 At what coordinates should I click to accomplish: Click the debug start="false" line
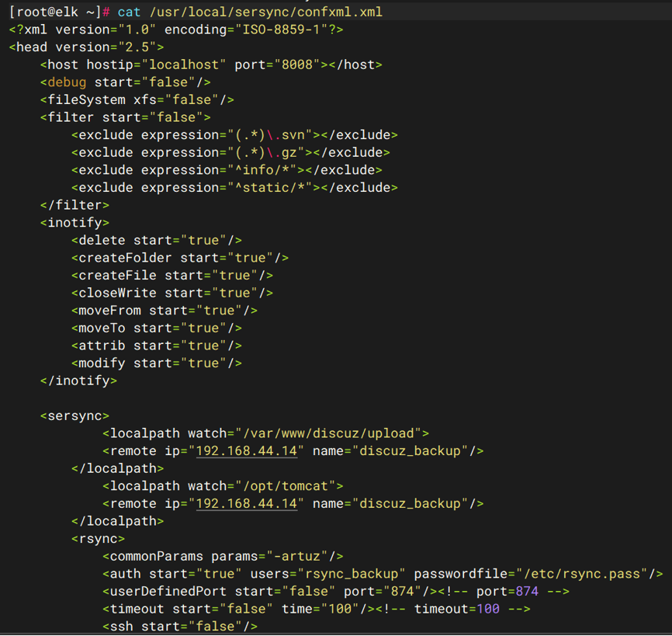tap(125, 82)
